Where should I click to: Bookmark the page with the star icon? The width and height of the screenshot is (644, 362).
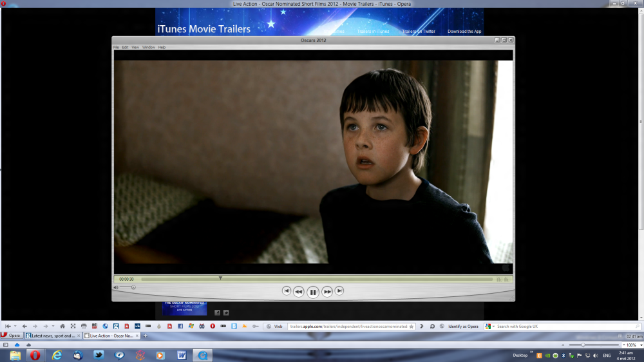(412, 327)
